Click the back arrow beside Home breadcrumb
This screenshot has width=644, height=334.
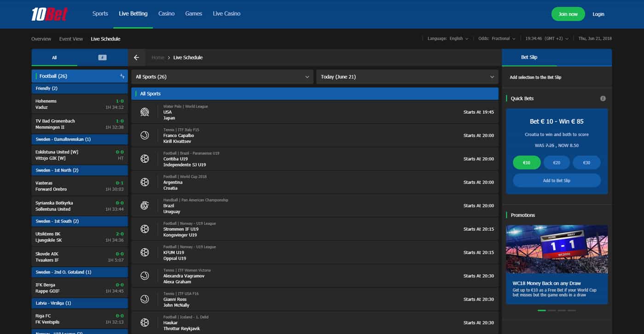(x=137, y=58)
